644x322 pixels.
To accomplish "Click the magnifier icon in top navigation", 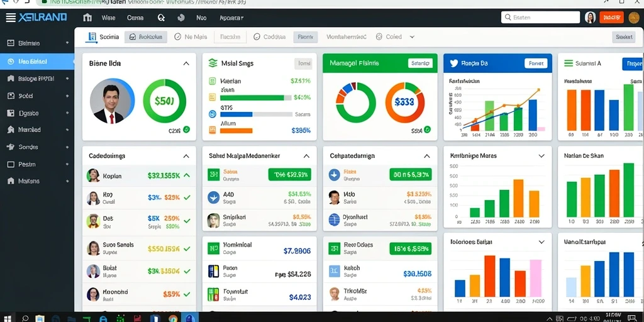I will tap(161, 18).
